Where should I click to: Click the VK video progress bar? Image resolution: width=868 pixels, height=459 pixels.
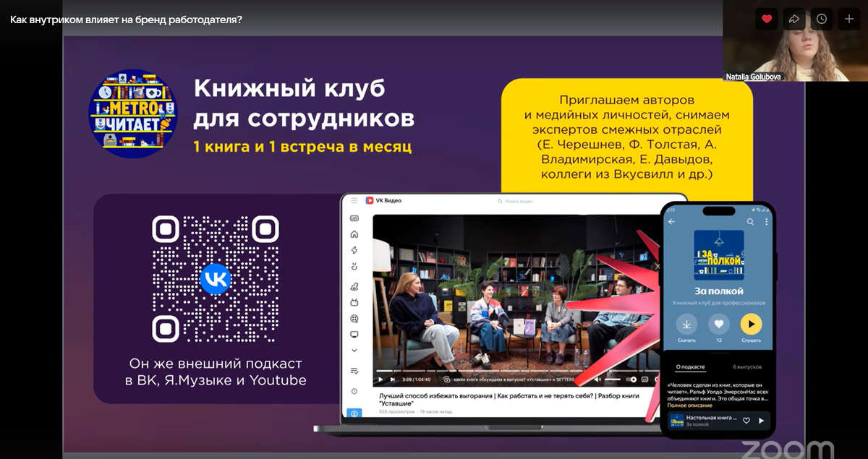pyautogui.click(x=518, y=372)
